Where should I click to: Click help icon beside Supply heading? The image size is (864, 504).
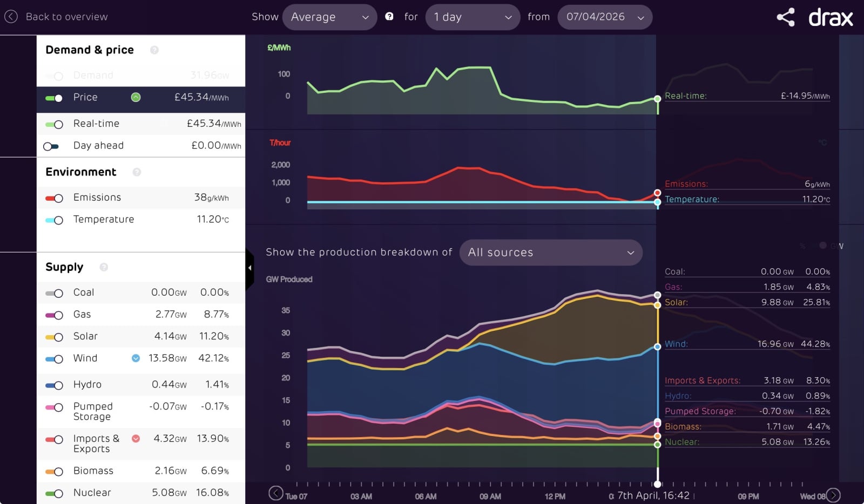(x=104, y=267)
